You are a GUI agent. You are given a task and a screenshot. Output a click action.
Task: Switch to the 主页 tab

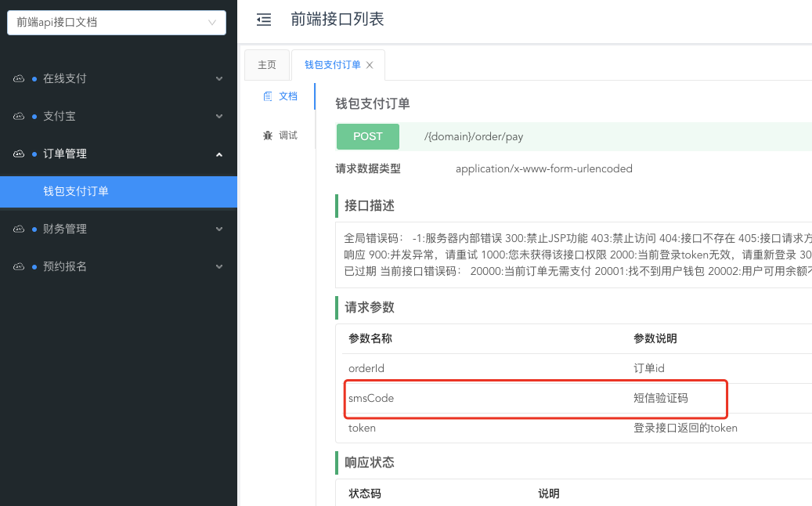tap(267, 65)
